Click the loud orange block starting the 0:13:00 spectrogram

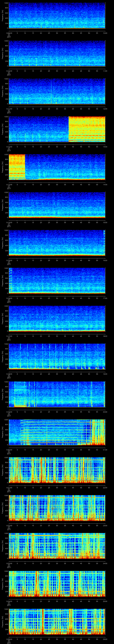pyautogui.click(x=17, y=167)
